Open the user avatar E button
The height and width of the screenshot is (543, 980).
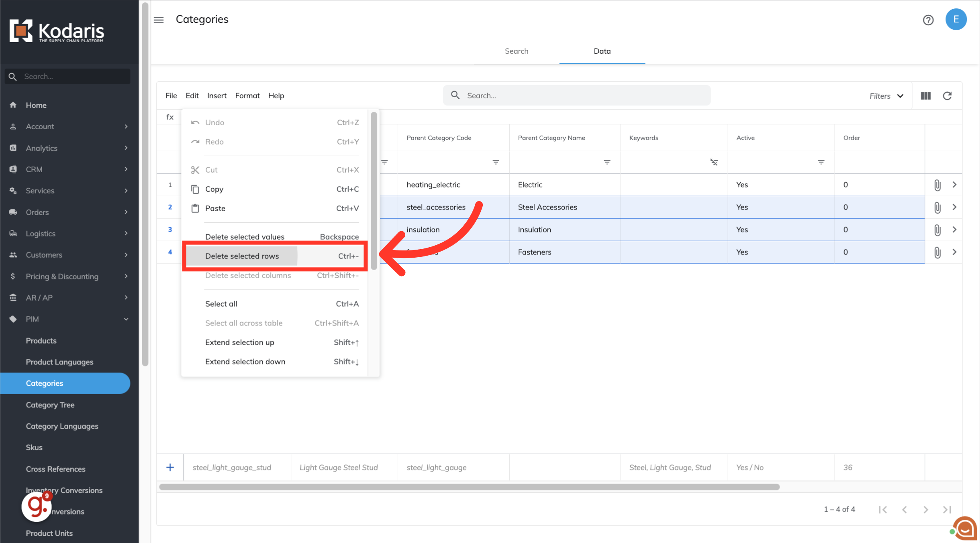(955, 20)
